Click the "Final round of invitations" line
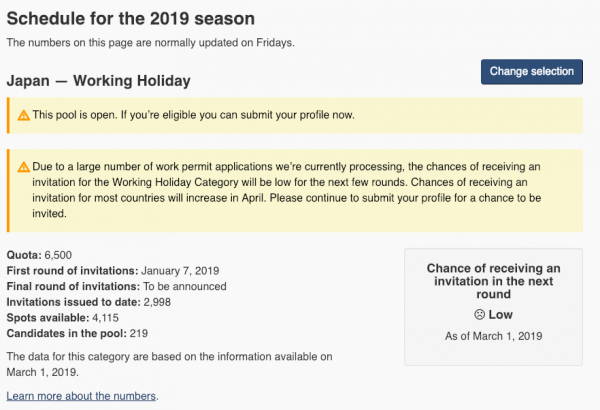This screenshot has width=600, height=410. (x=116, y=286)
